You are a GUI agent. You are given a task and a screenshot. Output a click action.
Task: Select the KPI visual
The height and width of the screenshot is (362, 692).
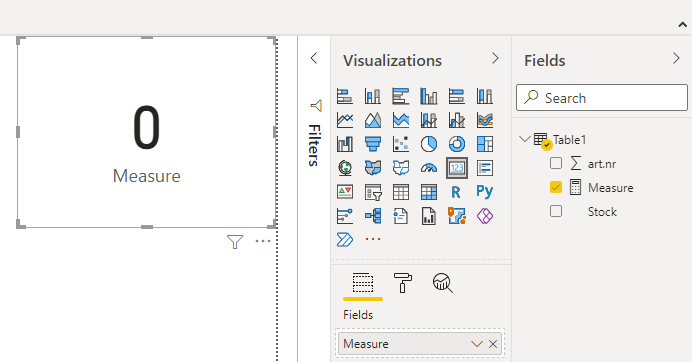(x=345, y=192)
